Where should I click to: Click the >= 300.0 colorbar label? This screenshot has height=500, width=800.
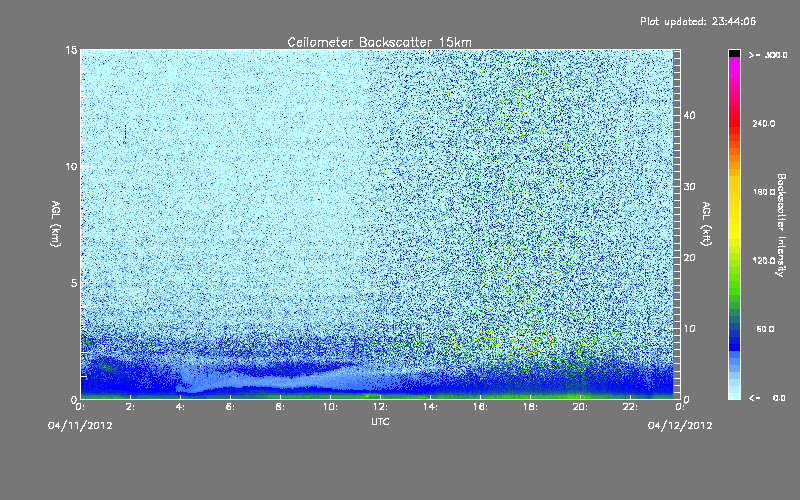tap(768, 55)
